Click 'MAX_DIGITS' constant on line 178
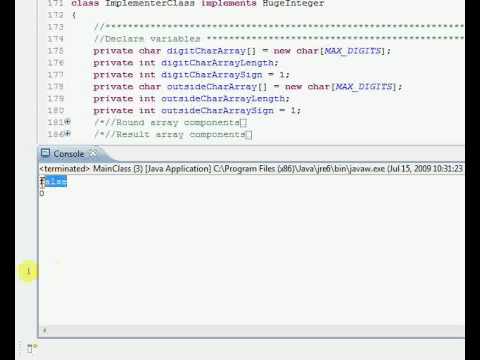Screen dimensions: 480x360 (364, 87)
